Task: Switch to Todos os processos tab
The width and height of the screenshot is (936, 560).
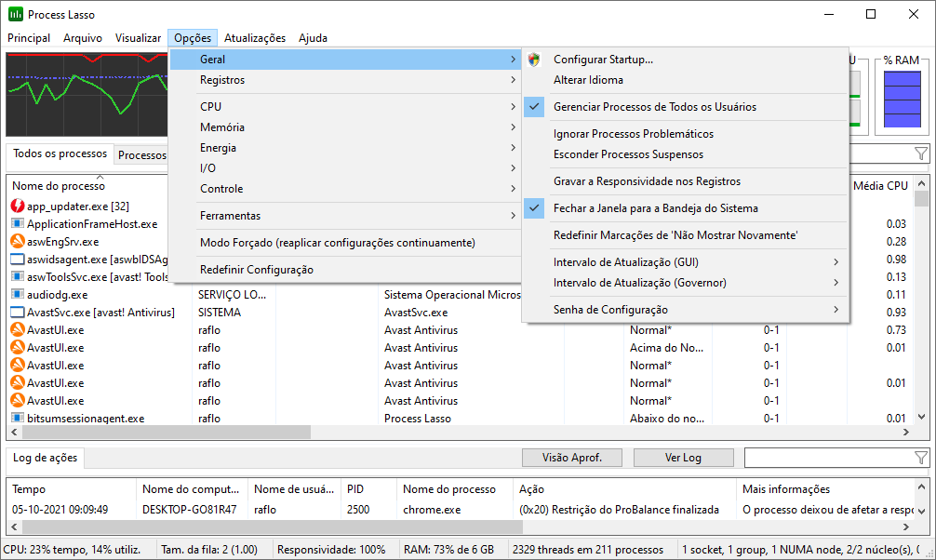Action: (60, 154)
